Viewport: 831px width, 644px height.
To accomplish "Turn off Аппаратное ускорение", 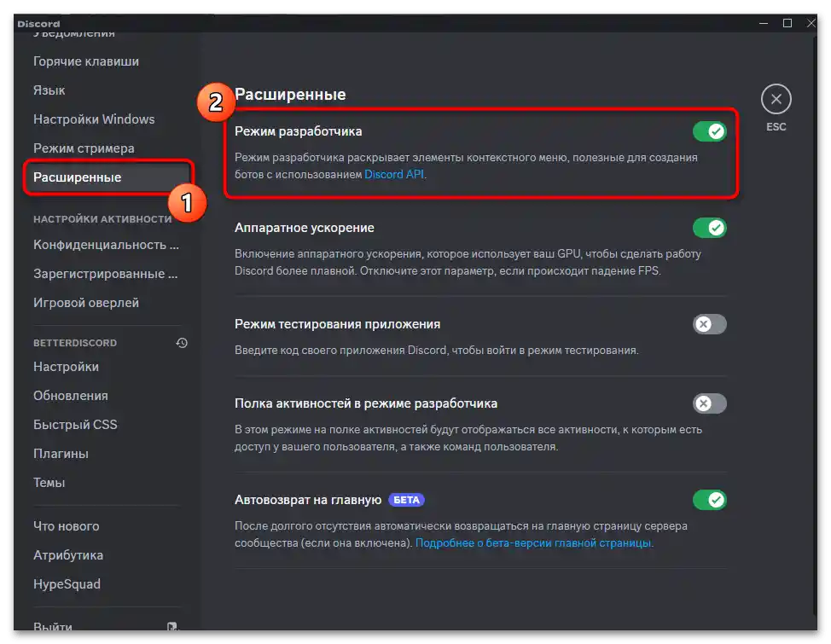I will coord(709,228).
